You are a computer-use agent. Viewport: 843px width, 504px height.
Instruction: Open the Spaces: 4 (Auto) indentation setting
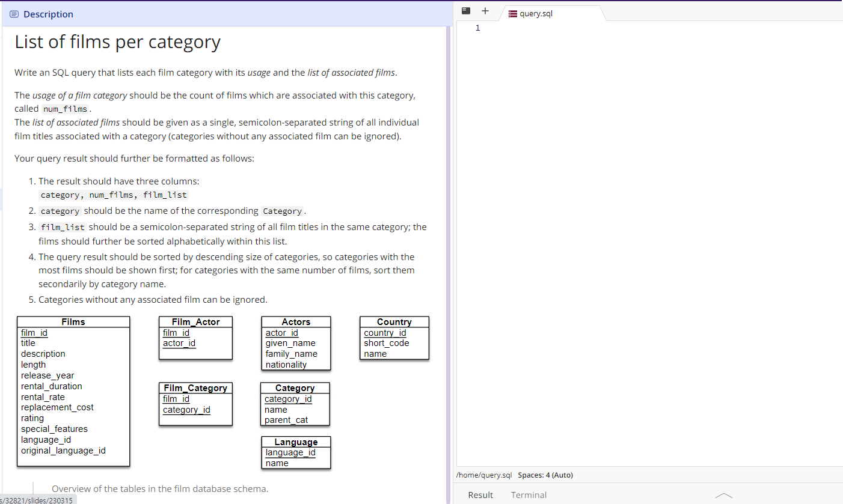[545, 475]
